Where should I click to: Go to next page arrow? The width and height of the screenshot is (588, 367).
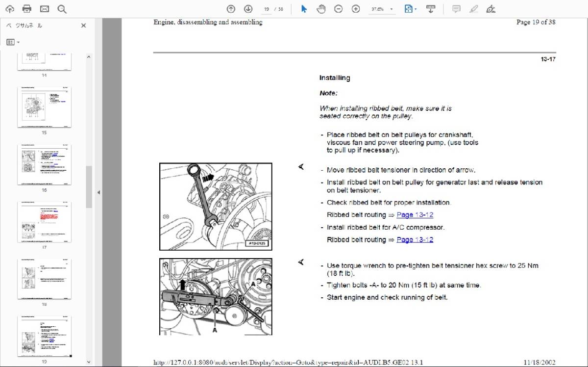pos(248,9)
